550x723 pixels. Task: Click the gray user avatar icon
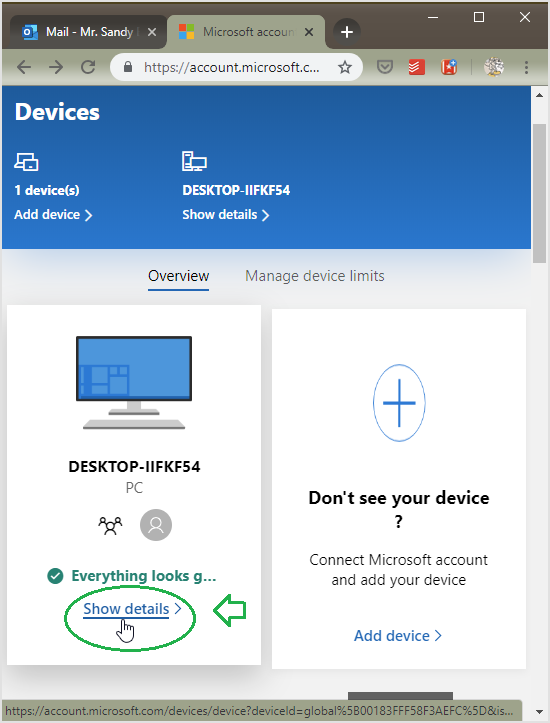(156, 525)
